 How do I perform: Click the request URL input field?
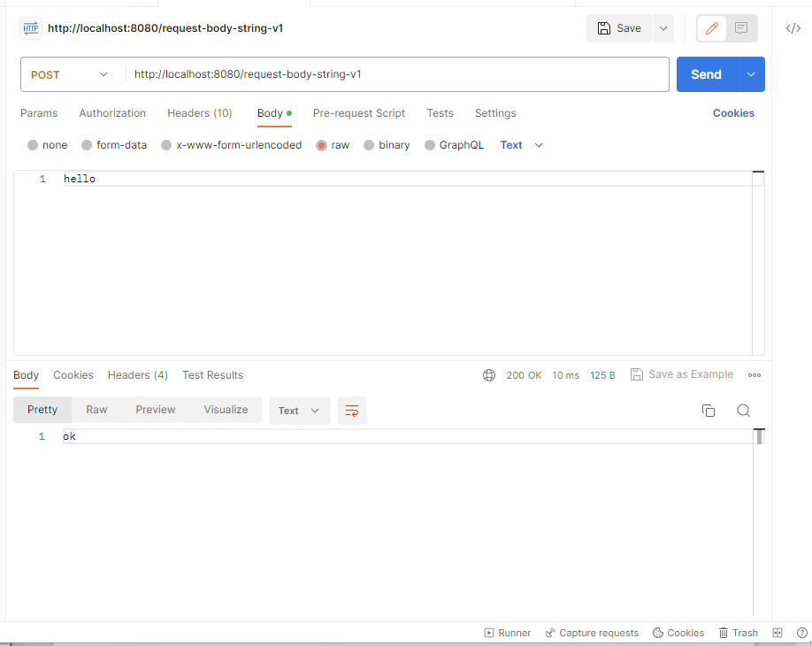[396, 74]
